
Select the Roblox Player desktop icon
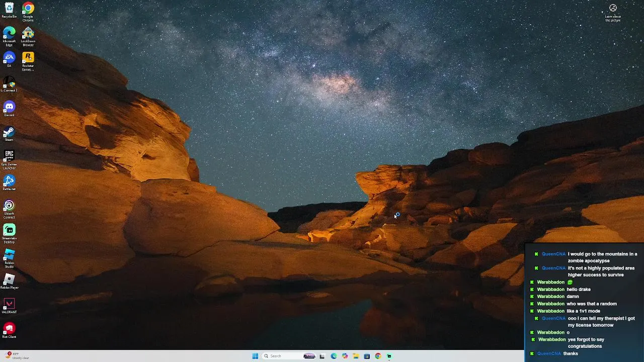click(x=9, y=281)
